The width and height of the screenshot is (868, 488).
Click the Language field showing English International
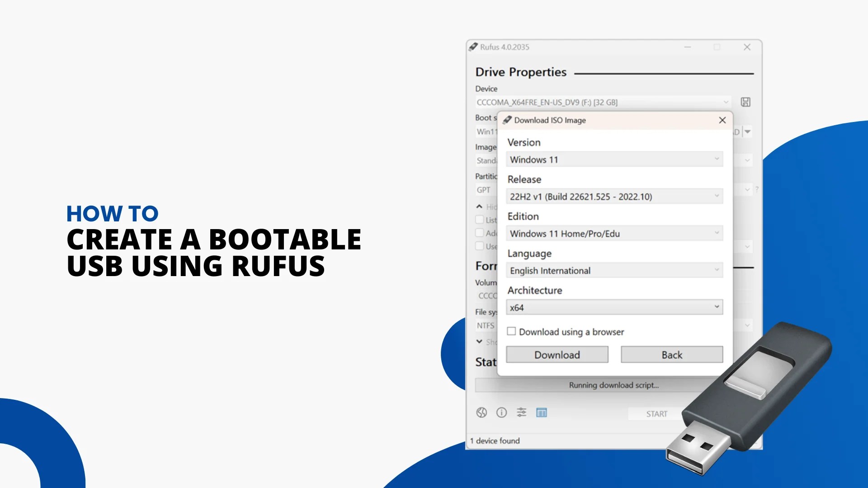point(613,270)
